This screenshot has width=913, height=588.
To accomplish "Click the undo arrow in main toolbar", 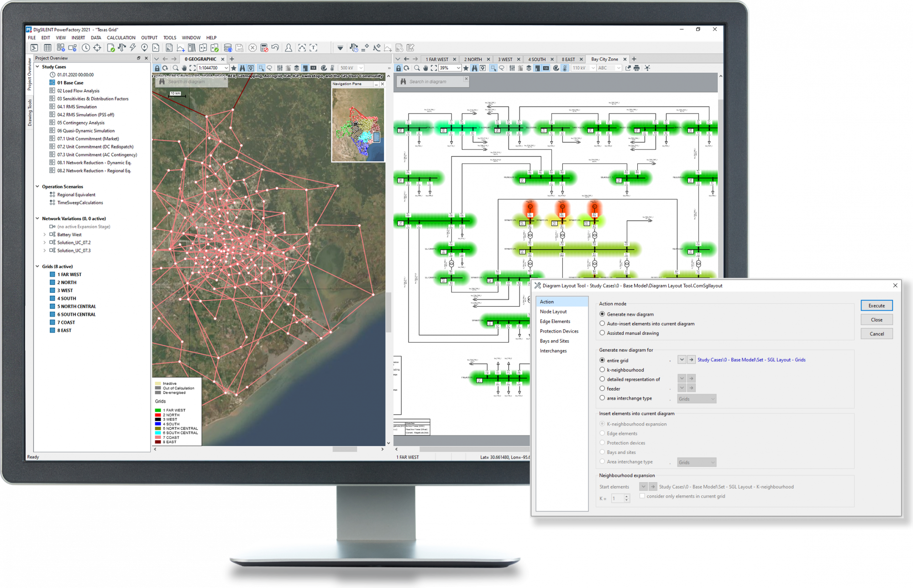I will coord(275,47).
